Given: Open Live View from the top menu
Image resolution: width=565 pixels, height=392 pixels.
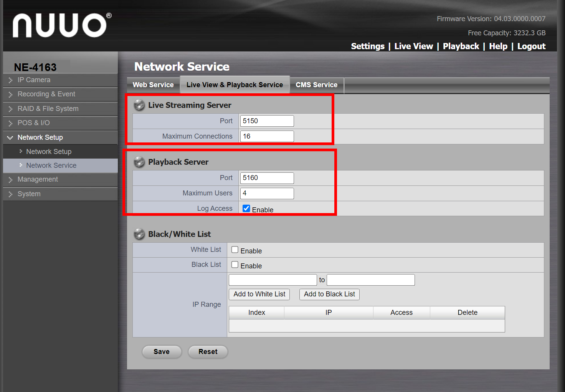Looking at the screenshot, I should click(413, 46).
